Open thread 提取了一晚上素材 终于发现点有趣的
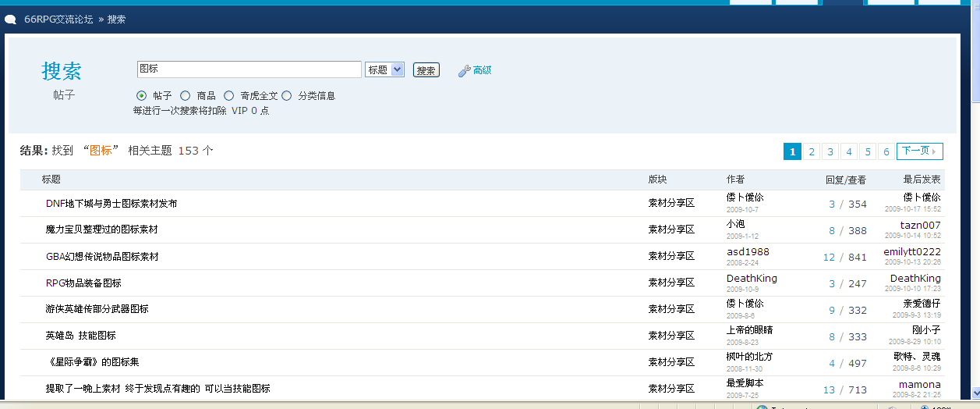 click(x=157, y=389)
